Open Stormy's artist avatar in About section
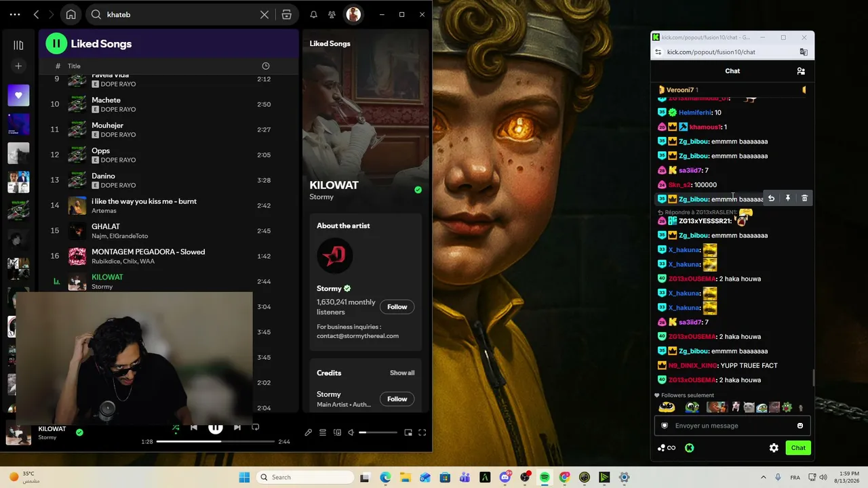This screenshot has width=868, height=488. pyautogui.click(x=334, y=256)
